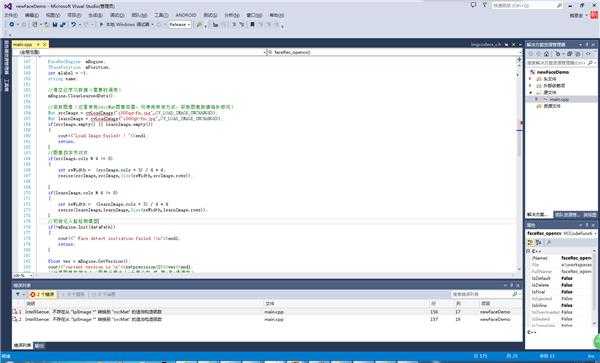The width and height of the screenshot is (600, 363).
Task: Click the Home icon in Solution Explorer toolbar
Action: tap(546, 54)
